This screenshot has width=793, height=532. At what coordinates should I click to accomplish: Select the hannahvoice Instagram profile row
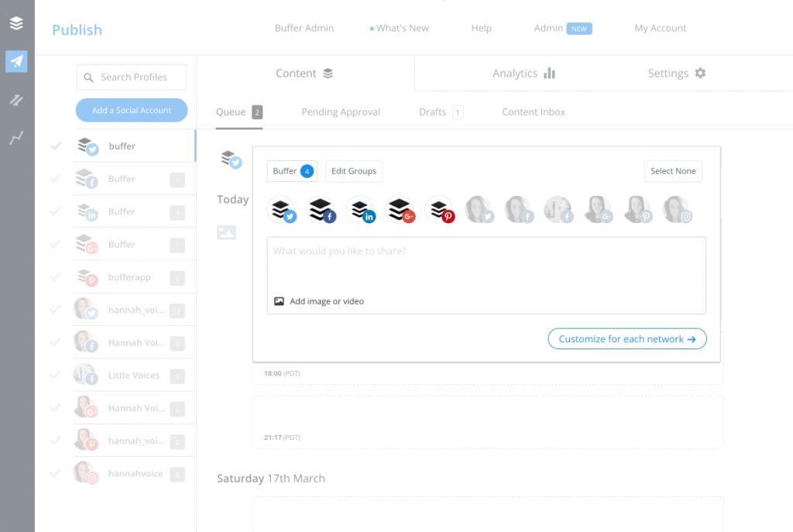click(134, 473)
